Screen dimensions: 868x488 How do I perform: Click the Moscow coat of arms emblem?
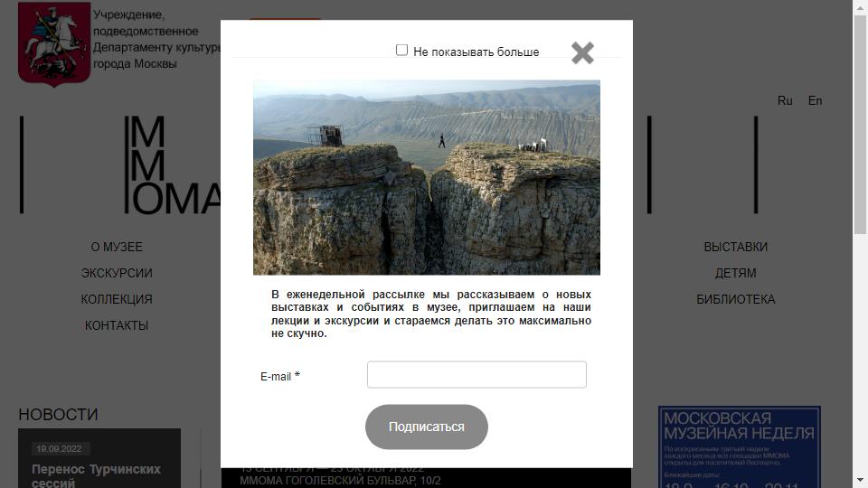tap(54, 43)
